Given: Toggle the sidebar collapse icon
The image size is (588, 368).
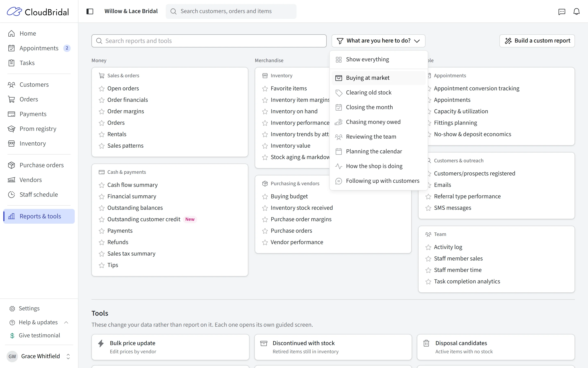Looking at the screenshot, I should (90, 11).
